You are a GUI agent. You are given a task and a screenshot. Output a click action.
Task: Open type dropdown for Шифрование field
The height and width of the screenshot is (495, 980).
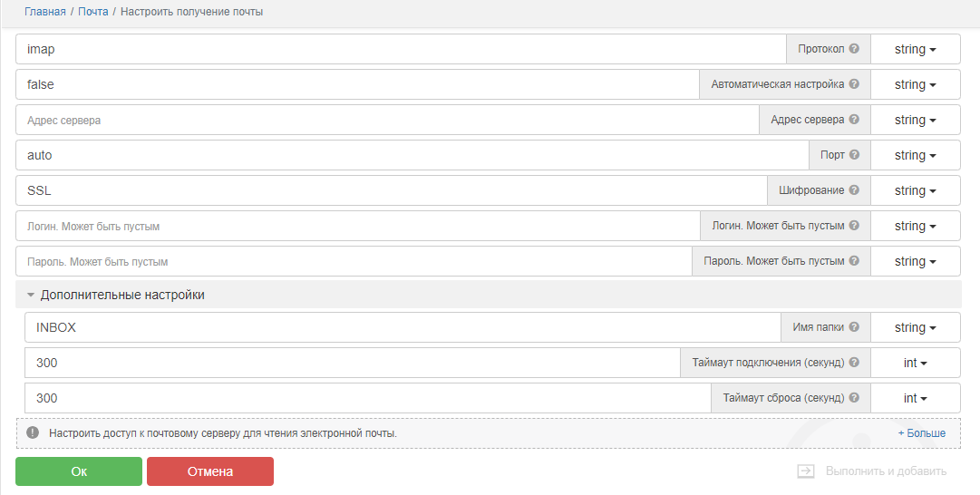915,191
